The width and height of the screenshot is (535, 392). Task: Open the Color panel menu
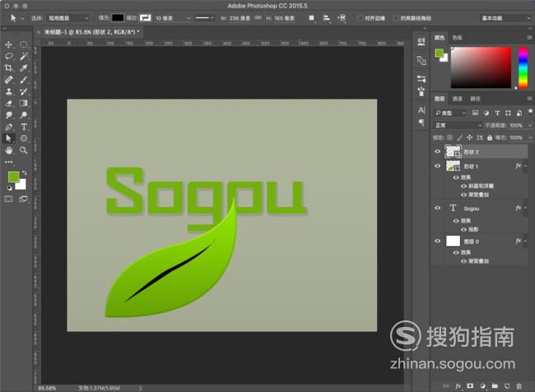click(x=529, y=38)
